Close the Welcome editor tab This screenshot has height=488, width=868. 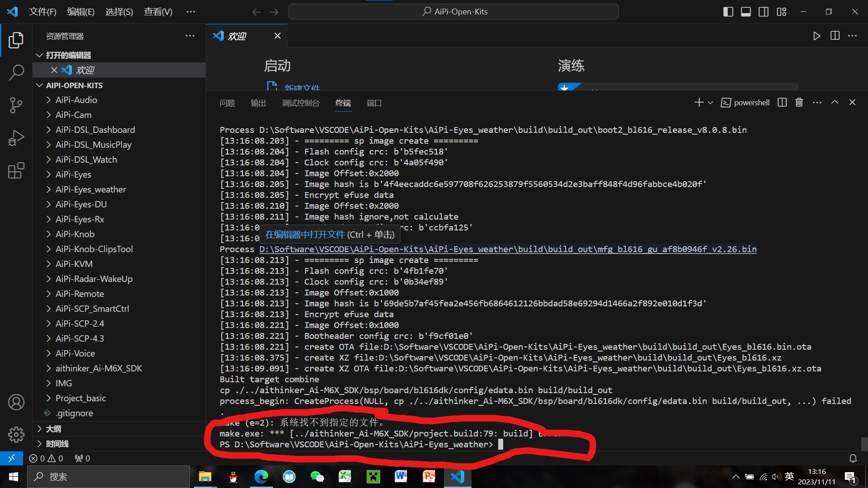tap(277, 36)
